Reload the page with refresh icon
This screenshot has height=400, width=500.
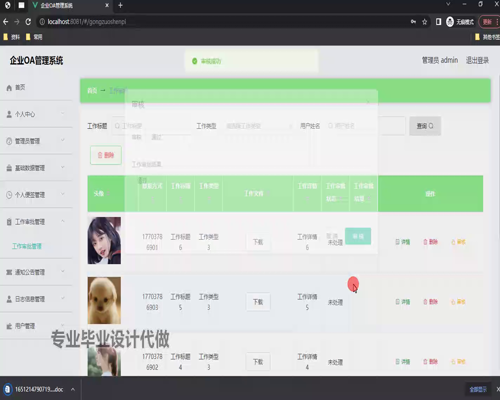point(28,22)
